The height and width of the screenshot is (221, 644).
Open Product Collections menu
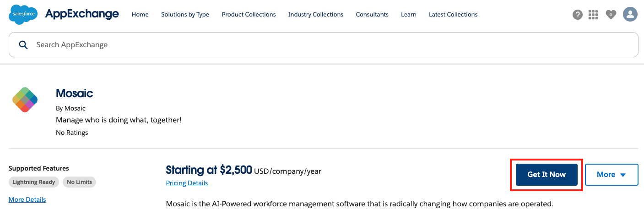point(249,14)
